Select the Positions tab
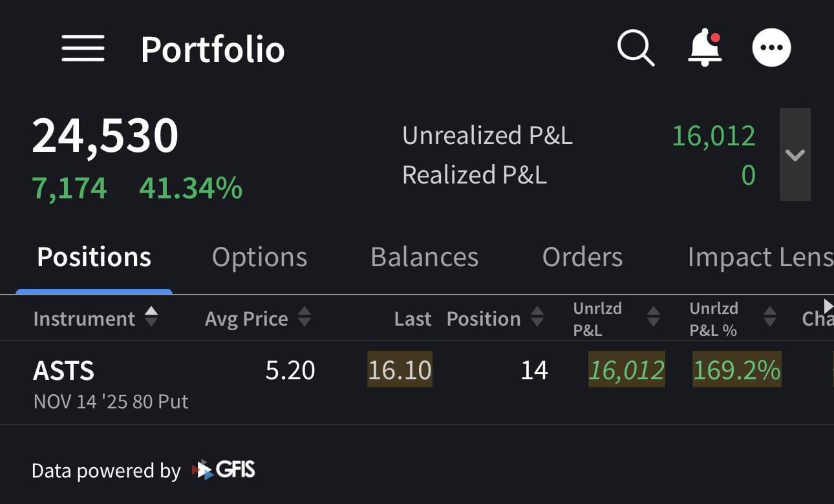This screenshot has height=504, width=834. pos(94,257)
